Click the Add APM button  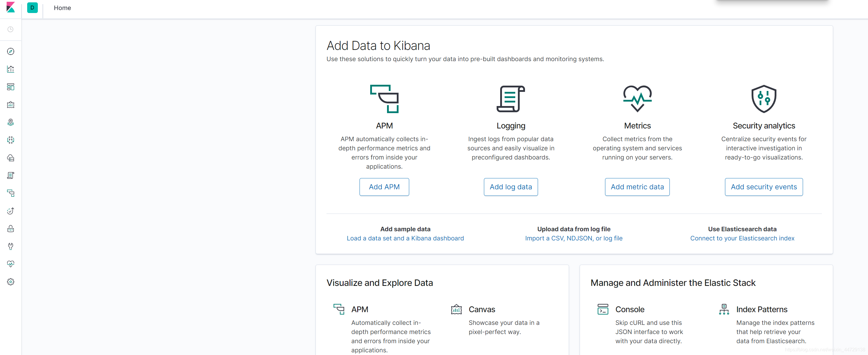click(x=384, y=187)
